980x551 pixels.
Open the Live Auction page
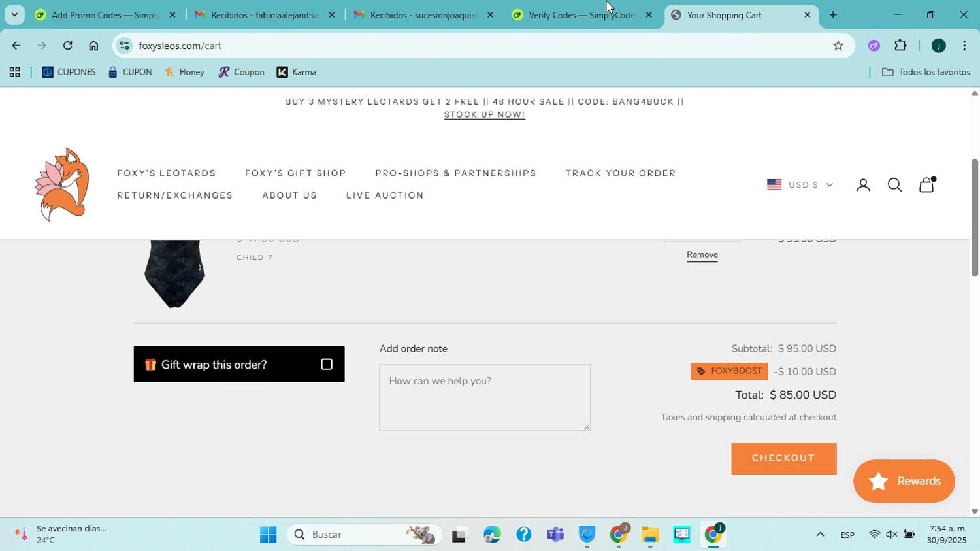coord(385,195)
